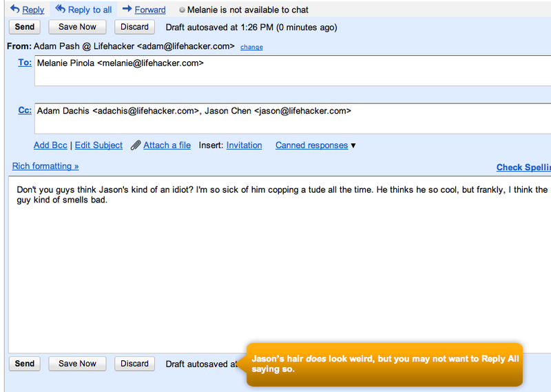Open the Canned responses dropdown arrow
The width and height of the screenshot is (551, 392).
tap(353, 145)
